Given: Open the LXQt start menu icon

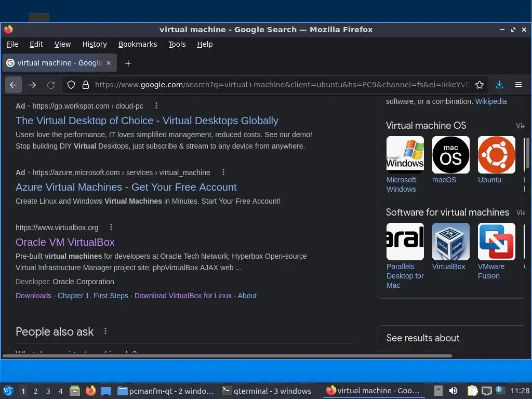Looking at the screenshot, I should tap(8, 391).
